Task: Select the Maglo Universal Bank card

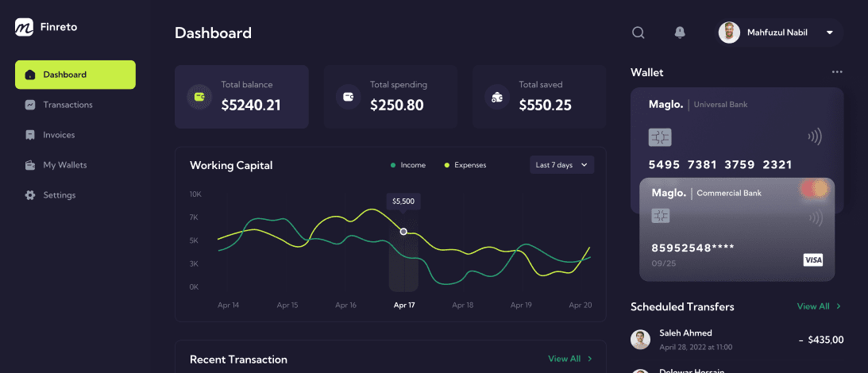Action: (737, 133)
